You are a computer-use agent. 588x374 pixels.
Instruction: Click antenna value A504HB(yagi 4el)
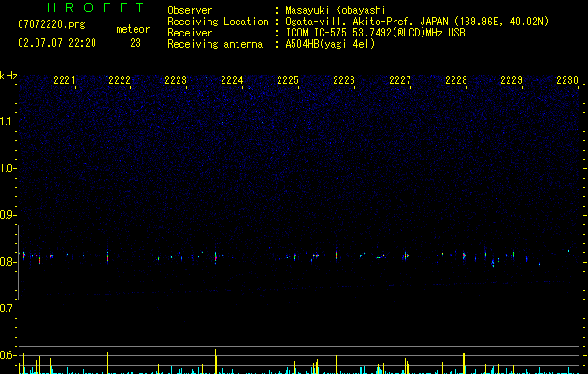point(330,44)
